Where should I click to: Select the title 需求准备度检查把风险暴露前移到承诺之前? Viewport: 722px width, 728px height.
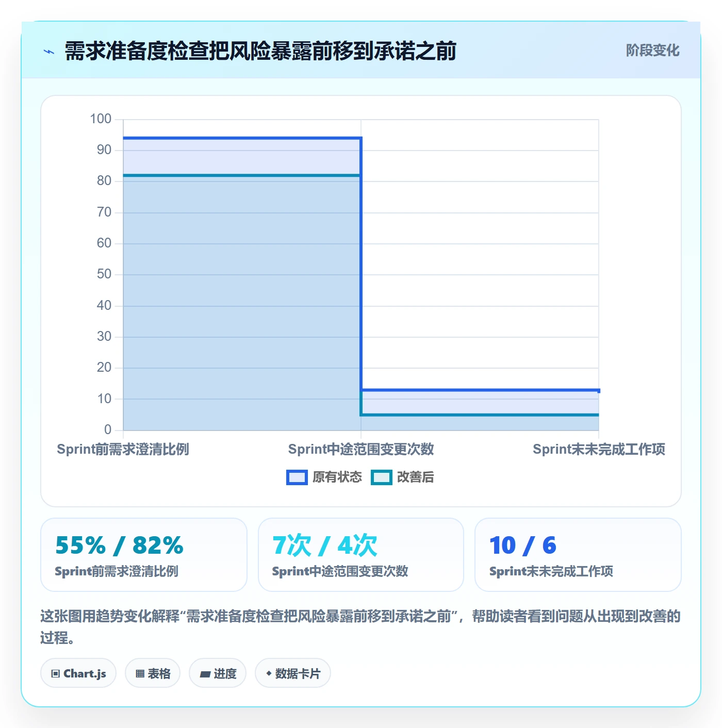coord(260,51)
